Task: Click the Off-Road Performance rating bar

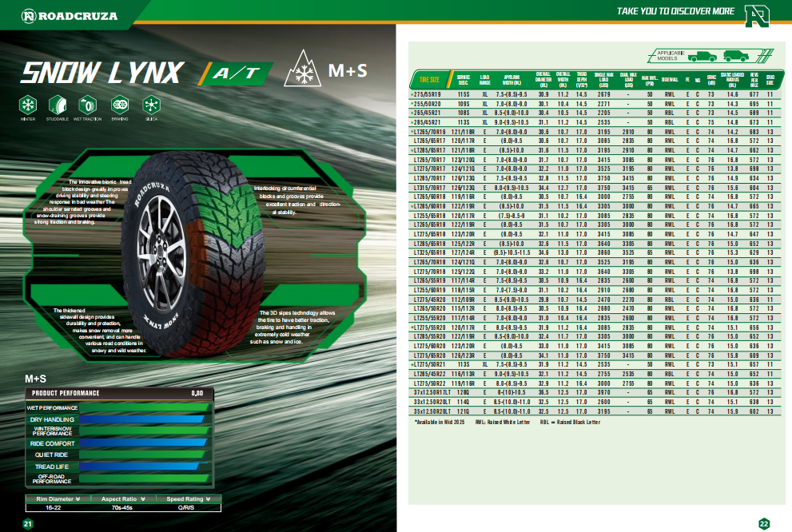Action: tap(145, 478)
